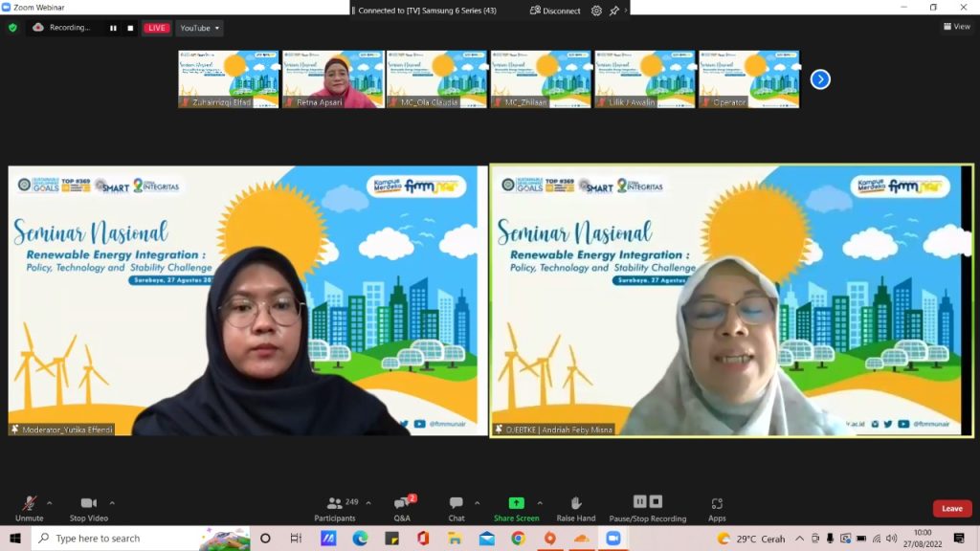Open the Chat window
980x551 pixels.
457,509
